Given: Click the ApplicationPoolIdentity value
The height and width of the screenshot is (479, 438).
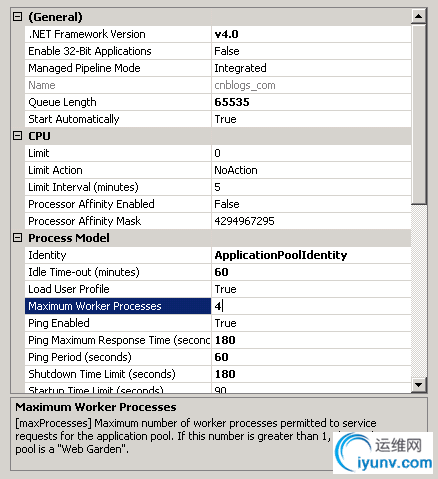Looking at the screenshot, I should pos(311,255).
